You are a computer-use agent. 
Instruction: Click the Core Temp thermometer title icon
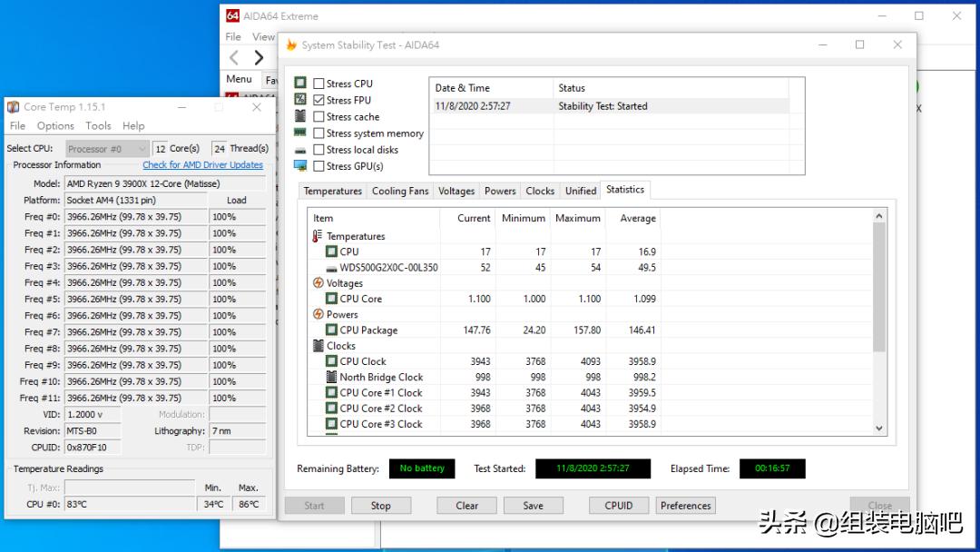click(x=14, y=107)
